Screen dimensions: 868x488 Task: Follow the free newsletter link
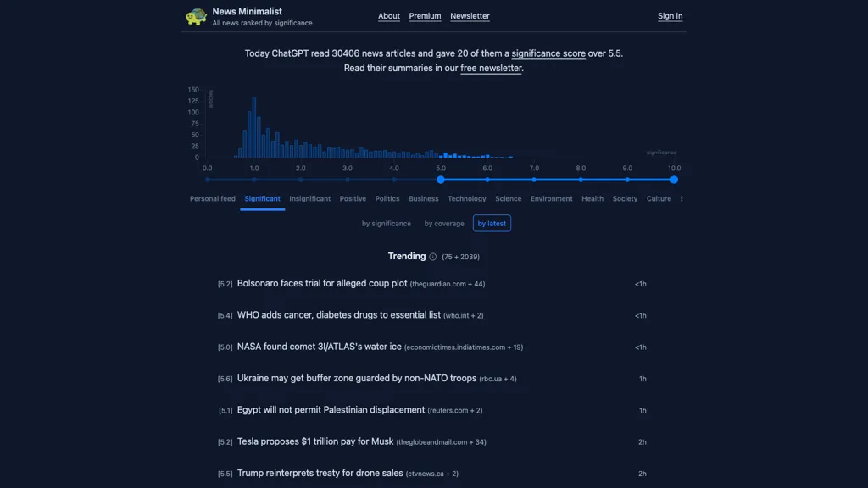click(491, 69)
